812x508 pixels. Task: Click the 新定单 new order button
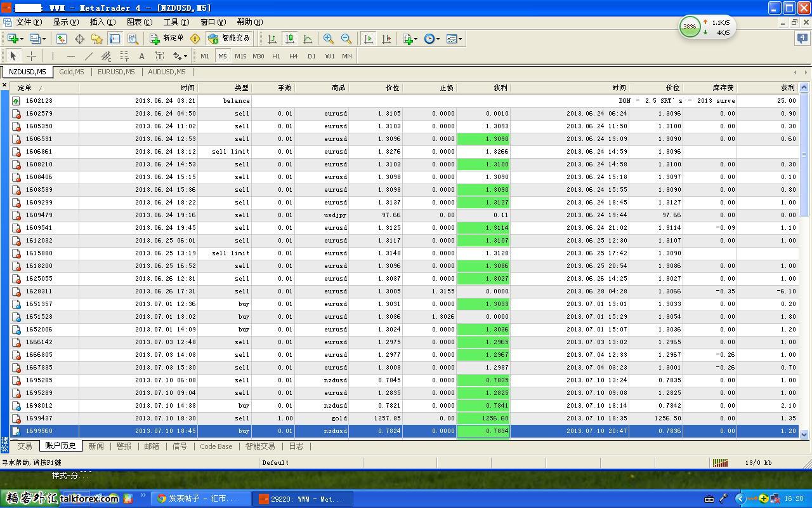coord(166,39)
